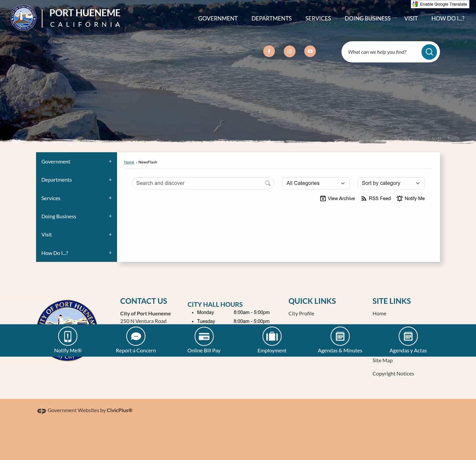The image size is (476, 460).
Task: Click the Employment briefcase icon
Action: click(272, 336)
